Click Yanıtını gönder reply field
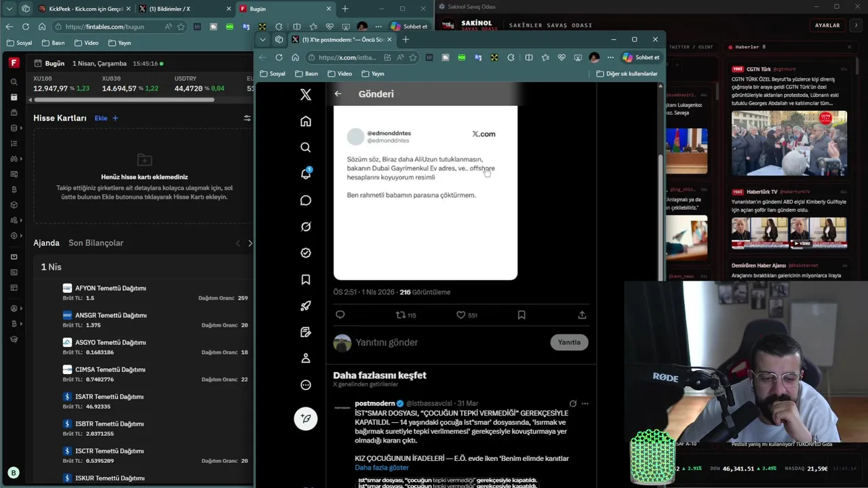Screen dimensions: 868x488 point(448,342)
